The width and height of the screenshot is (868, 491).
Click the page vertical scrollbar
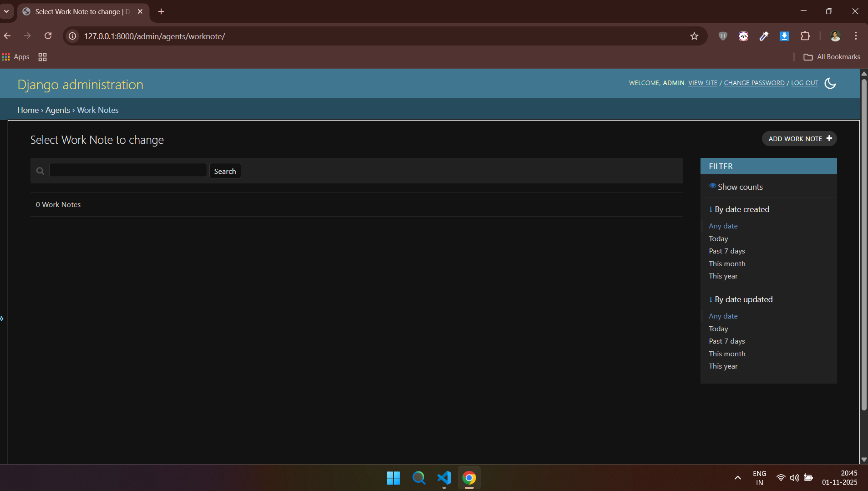[864, 245]
